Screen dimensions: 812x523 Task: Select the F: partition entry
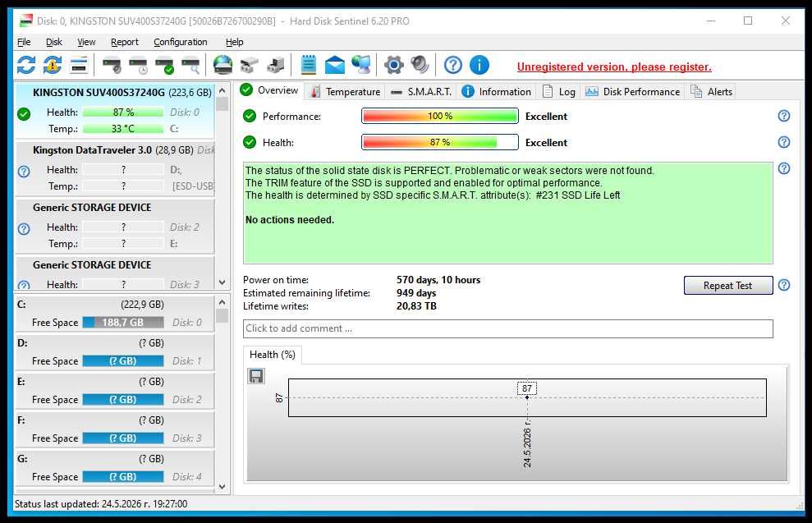114,429
